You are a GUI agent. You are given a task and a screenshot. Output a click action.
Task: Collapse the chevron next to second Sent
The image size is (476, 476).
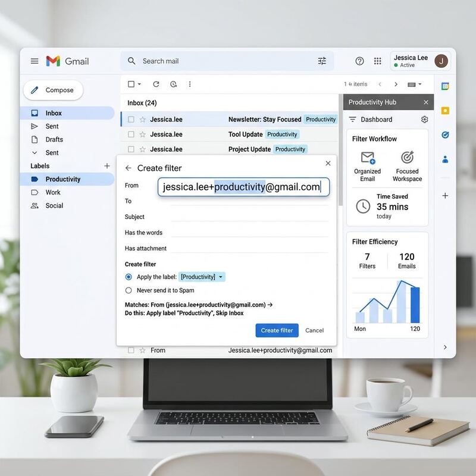pyautogui.click(x=35, y=153)
